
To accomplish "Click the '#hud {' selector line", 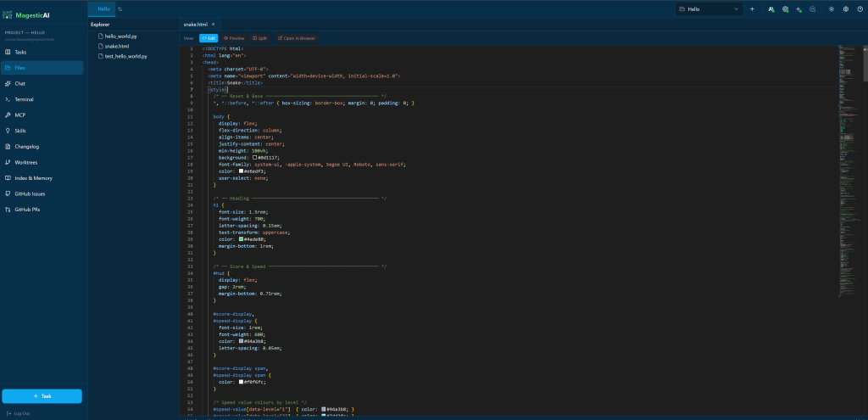I will pyautogui.click(x=221, y=273).
